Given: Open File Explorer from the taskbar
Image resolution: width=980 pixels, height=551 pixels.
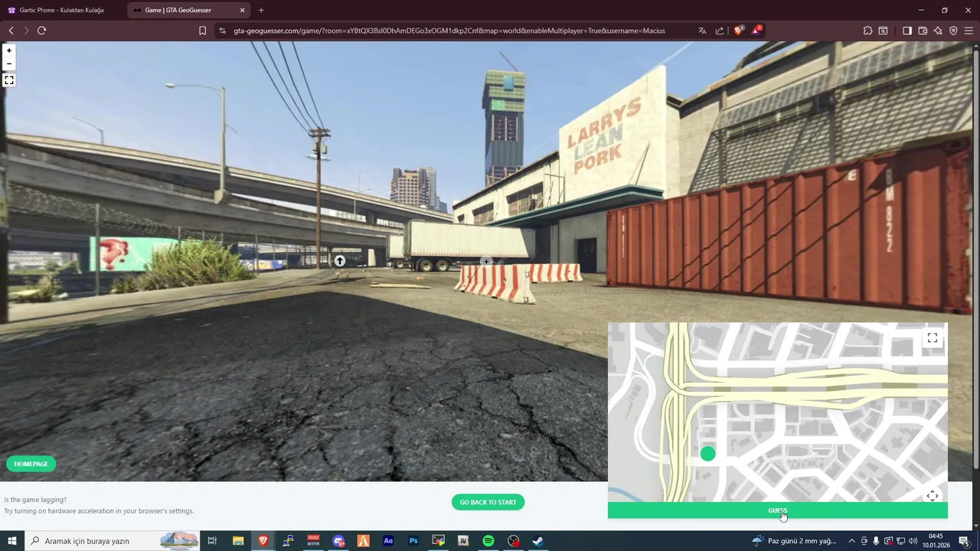Looking at the screenshot, I should [x=238, y=541].
